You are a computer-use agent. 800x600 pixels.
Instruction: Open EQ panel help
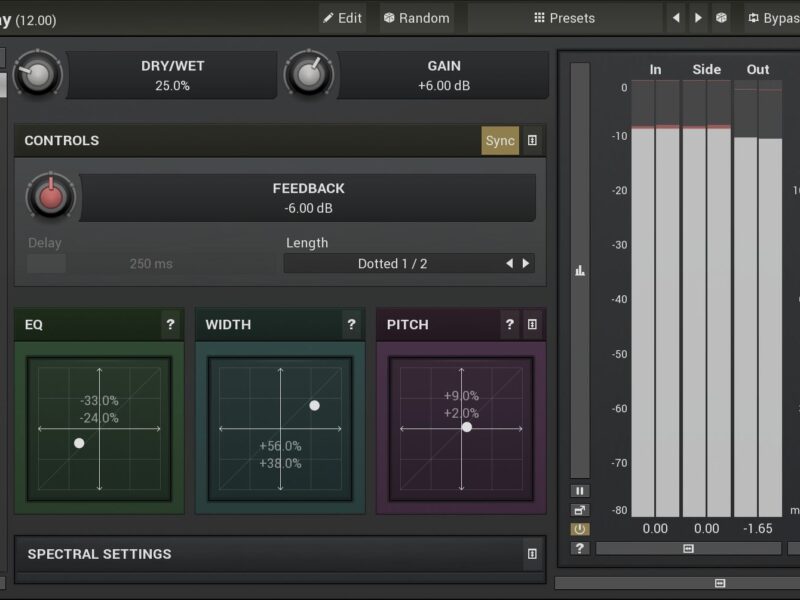tap(170, 325)
